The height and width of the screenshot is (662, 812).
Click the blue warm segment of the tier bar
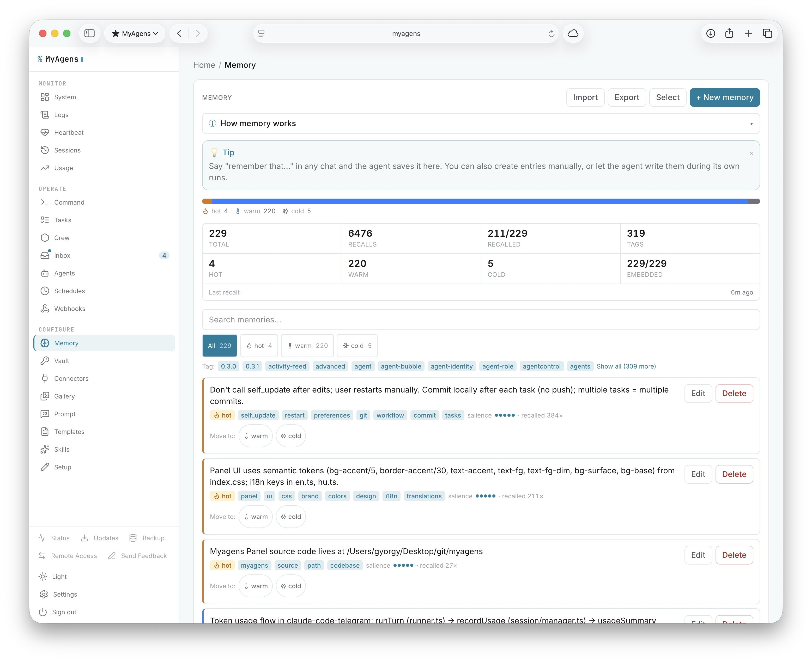480,201
